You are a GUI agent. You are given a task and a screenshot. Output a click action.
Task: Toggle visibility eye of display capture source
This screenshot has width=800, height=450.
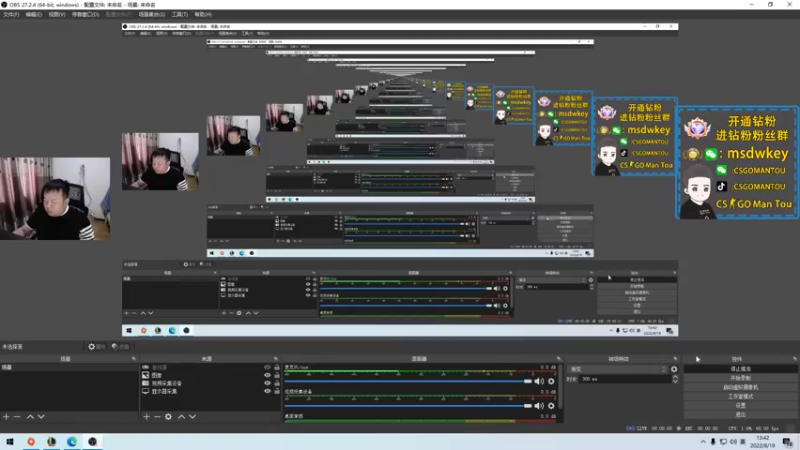point(267,391)
